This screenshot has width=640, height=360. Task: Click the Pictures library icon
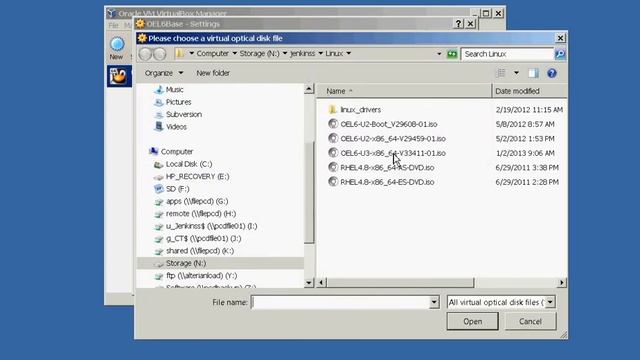tap(159, 102)
